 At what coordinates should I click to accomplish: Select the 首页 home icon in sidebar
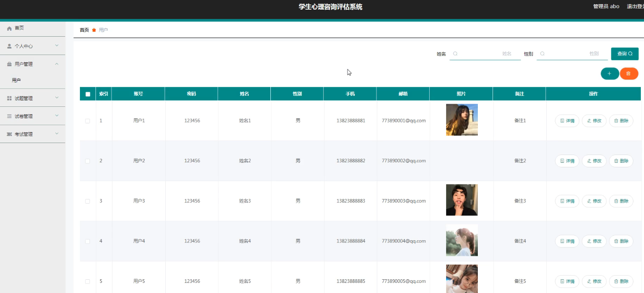[x=8, y=28]
